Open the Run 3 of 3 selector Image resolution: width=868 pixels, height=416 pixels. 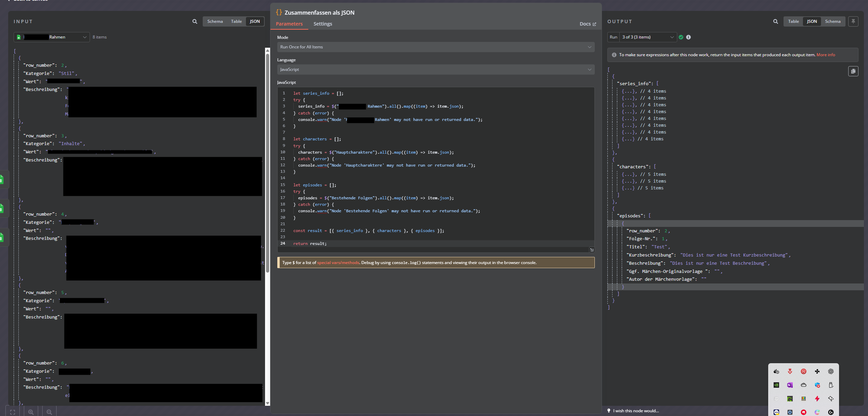(x=647, y=37)
